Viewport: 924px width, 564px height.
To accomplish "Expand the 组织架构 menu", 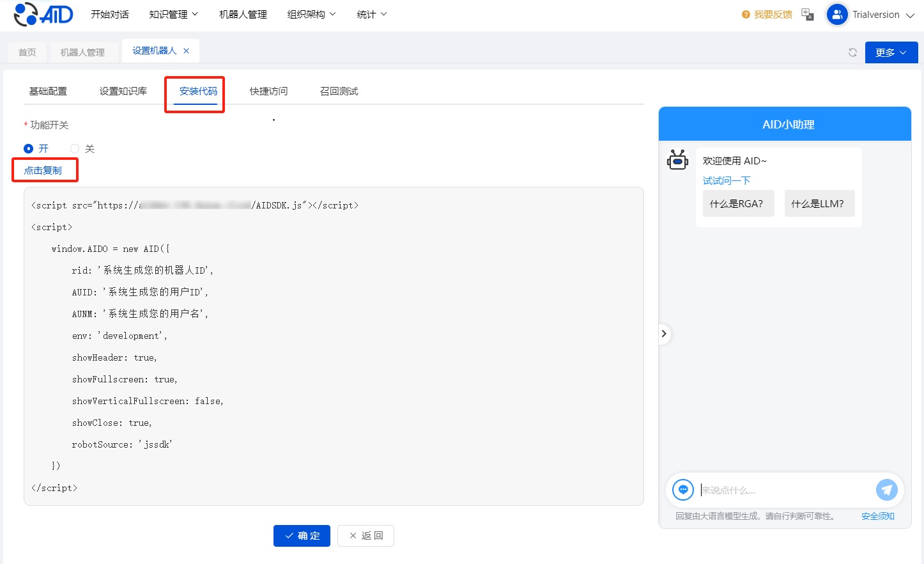I will (311, 14).
